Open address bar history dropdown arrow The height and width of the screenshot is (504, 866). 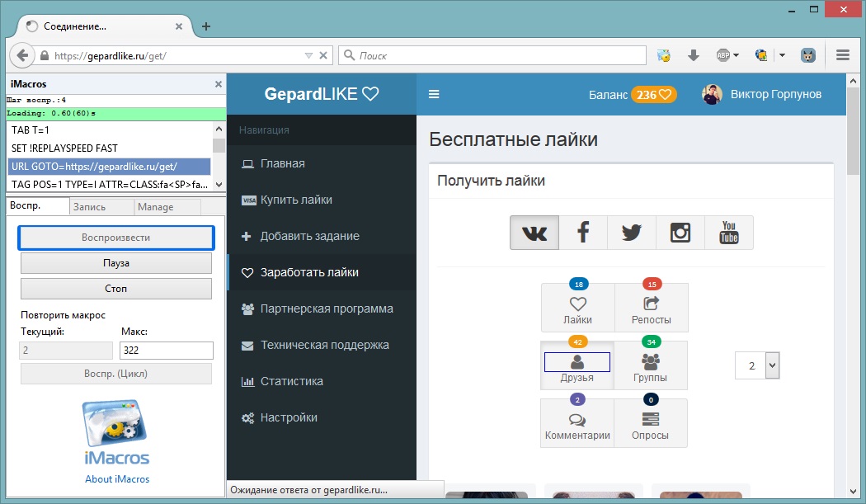(308, 55)
